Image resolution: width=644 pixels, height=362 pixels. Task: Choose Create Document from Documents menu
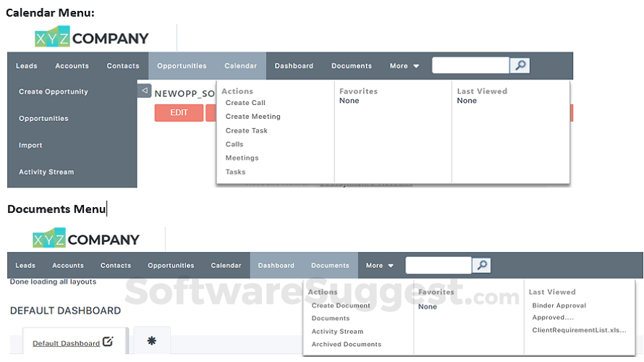[x=341, y=306]
